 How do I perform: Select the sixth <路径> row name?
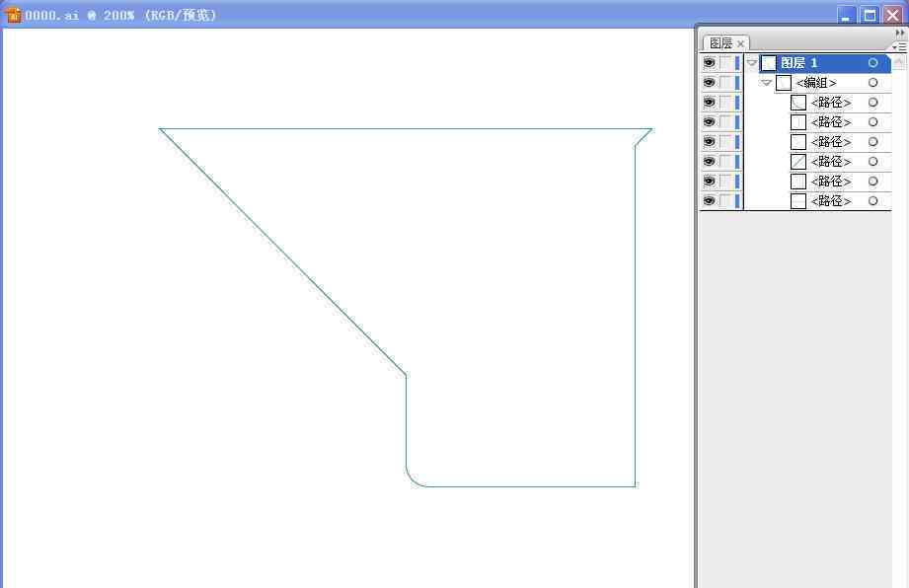point(831,200)
